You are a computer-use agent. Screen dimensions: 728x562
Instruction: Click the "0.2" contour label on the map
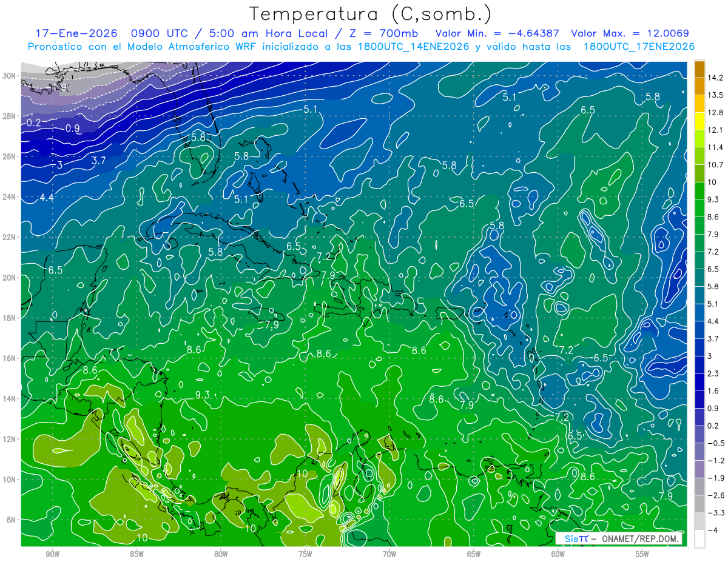pyautogui.click(x=33, y=123)
